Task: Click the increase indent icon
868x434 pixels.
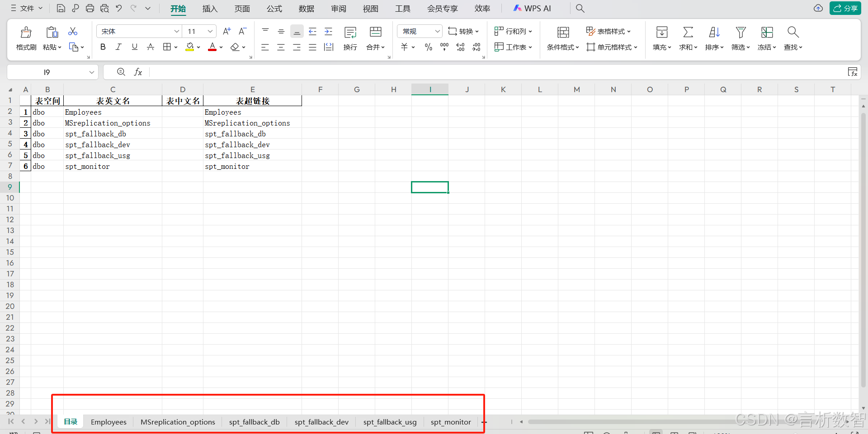Action: click(x=329, y=31)
